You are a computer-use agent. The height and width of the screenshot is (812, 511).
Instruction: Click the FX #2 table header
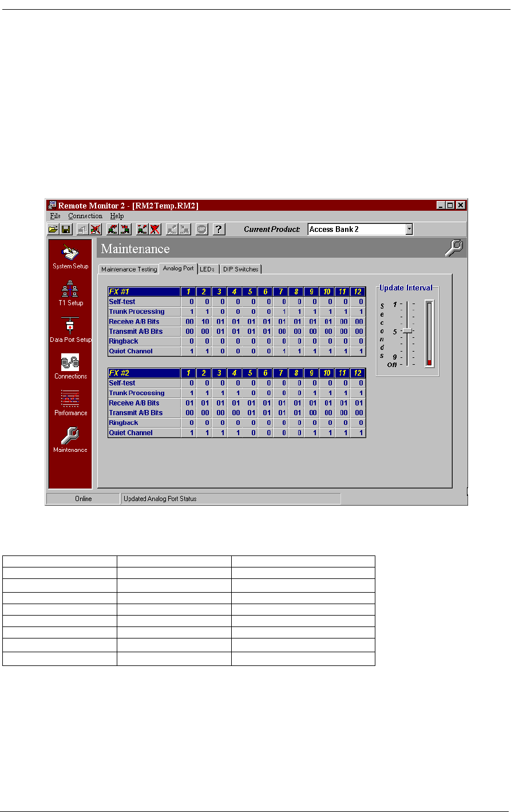coord(144,373)
